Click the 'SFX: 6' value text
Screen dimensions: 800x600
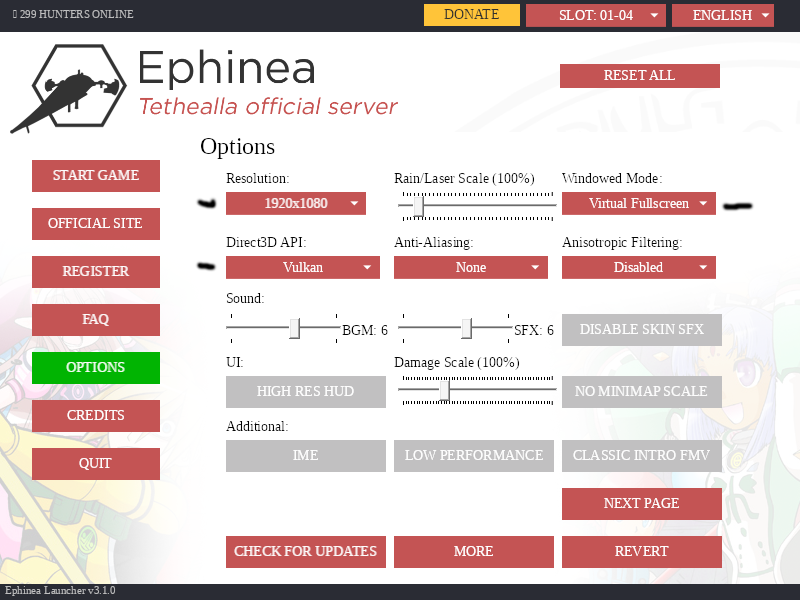point(534,330)
